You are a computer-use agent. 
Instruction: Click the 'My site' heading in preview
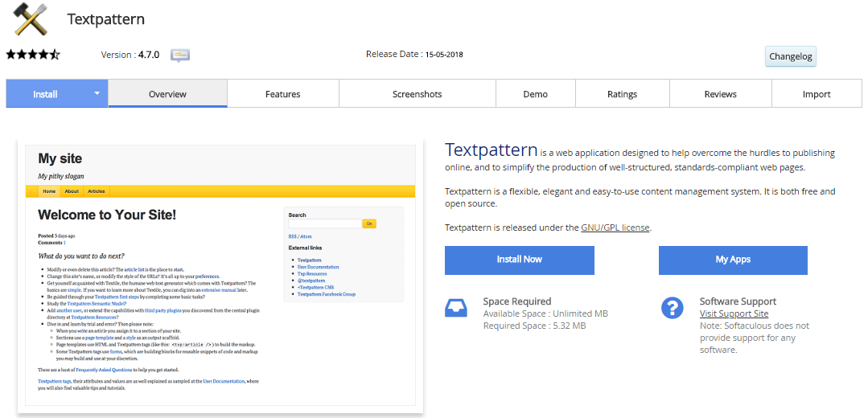pyautogui.click(x=60, y=158)
